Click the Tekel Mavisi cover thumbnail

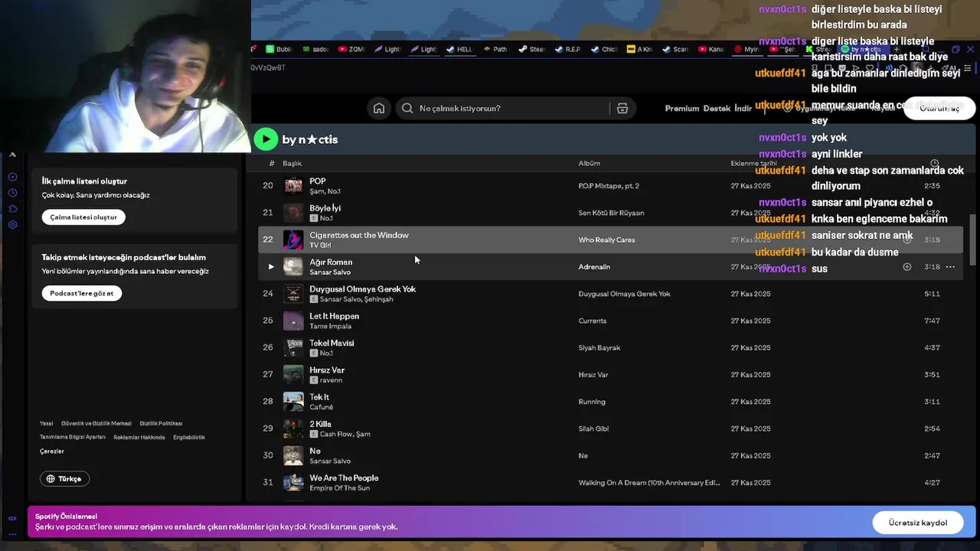pos(293,347)
